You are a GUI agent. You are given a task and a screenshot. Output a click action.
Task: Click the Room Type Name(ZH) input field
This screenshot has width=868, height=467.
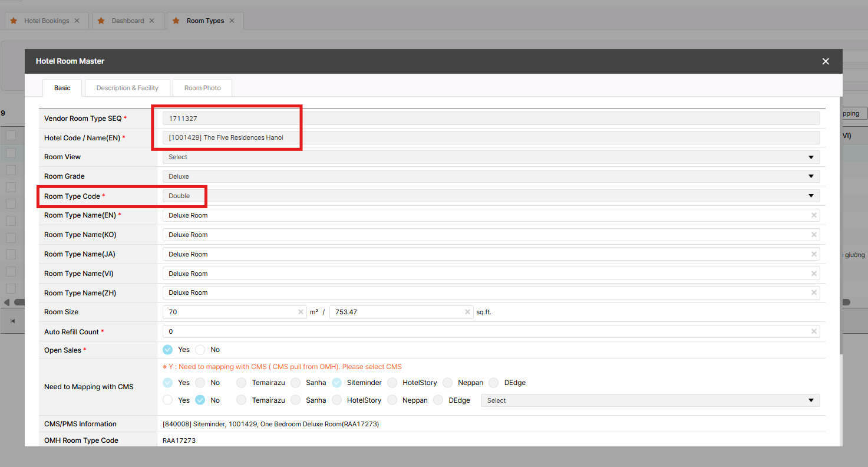tap(483, 292)
